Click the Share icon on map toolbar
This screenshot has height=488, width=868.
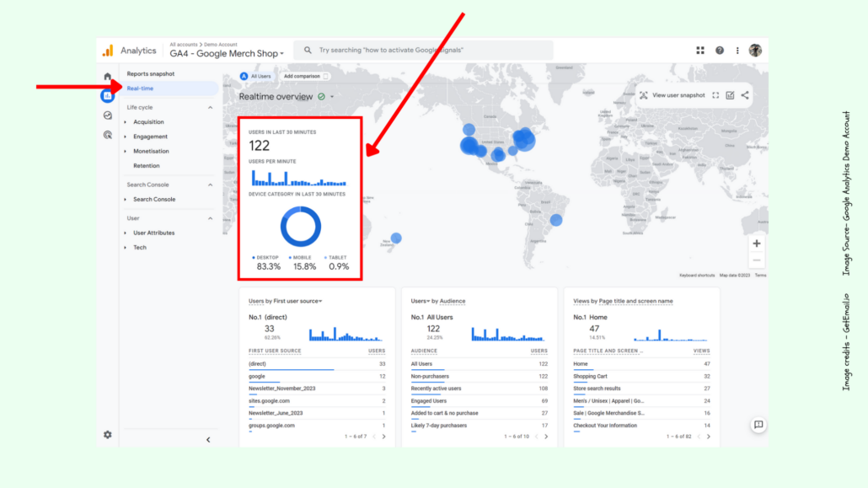745,95
